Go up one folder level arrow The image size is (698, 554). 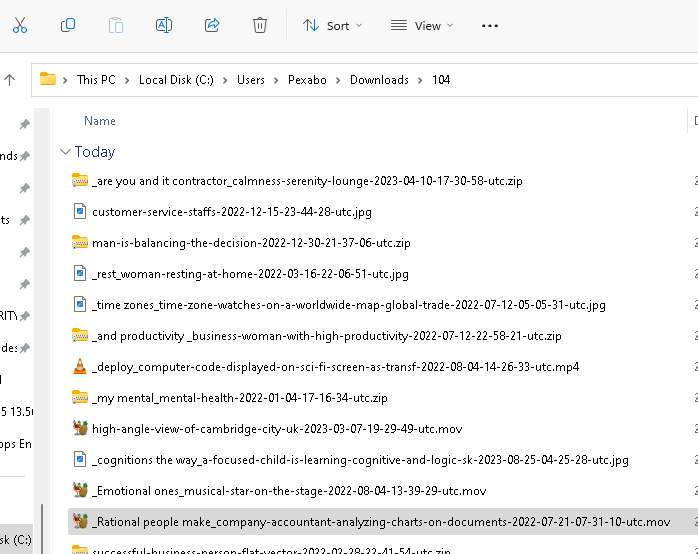pyautogui.click(x=10, y=80)
